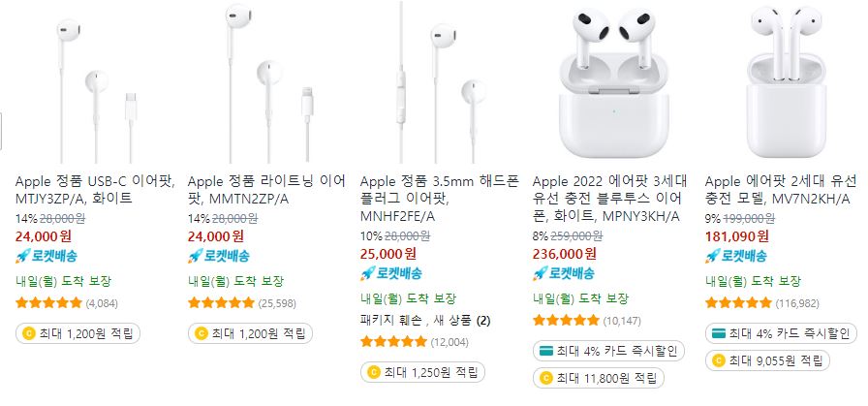Click the star rating with 116,982 reviews
The width and height of the screenshot is (868, 406).
pos(738,303)
